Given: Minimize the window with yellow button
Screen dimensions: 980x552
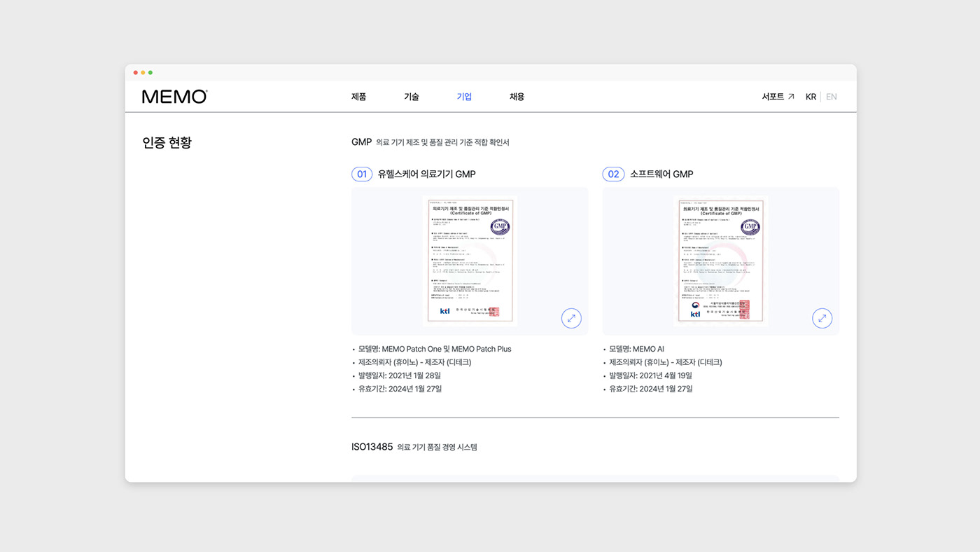Looking at the screenshot, I should click(143, 72).
